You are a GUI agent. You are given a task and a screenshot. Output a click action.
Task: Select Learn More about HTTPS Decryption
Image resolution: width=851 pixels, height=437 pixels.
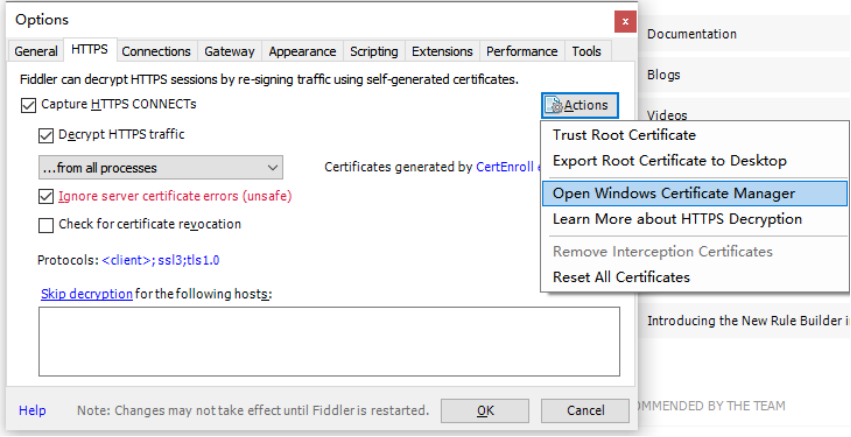click(x=695, y=219)
